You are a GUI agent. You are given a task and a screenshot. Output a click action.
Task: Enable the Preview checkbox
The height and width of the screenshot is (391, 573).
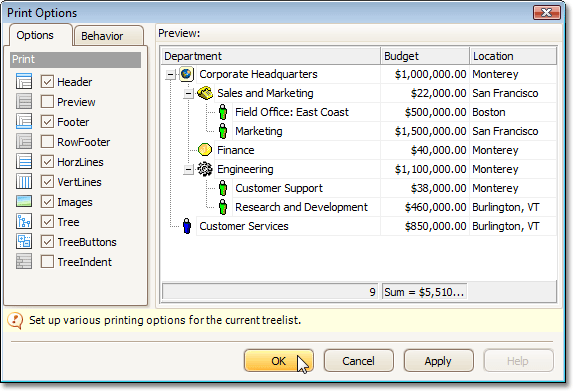[x=47, y=102]
